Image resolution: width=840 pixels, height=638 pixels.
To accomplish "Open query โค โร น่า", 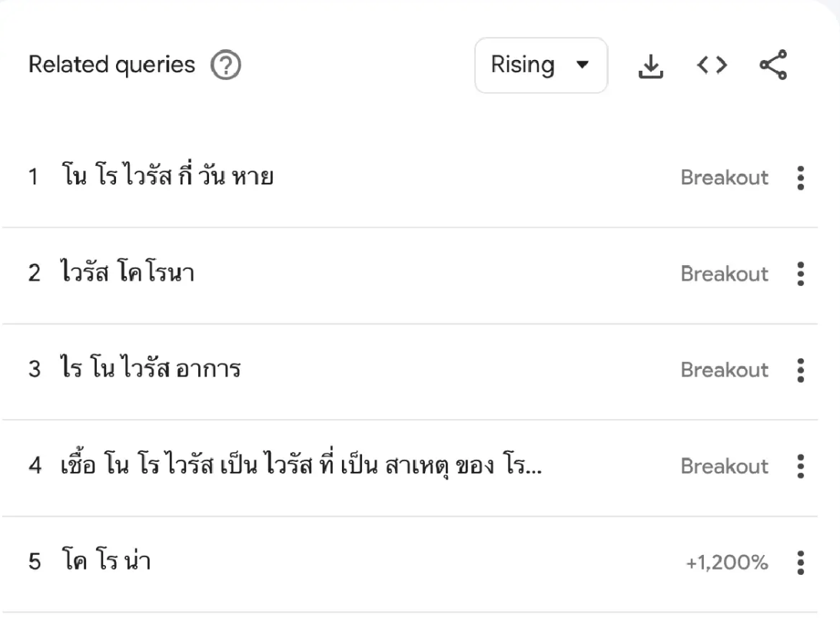I will point(106,560).
